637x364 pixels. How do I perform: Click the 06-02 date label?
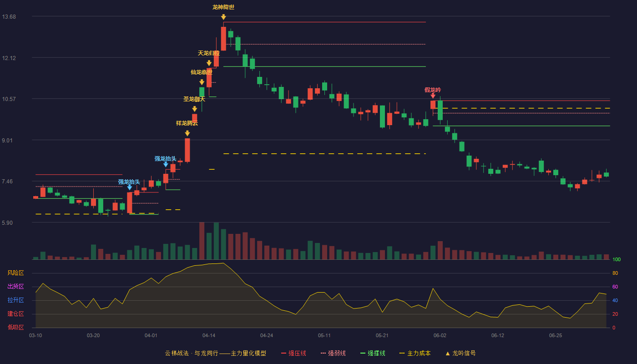440,335
